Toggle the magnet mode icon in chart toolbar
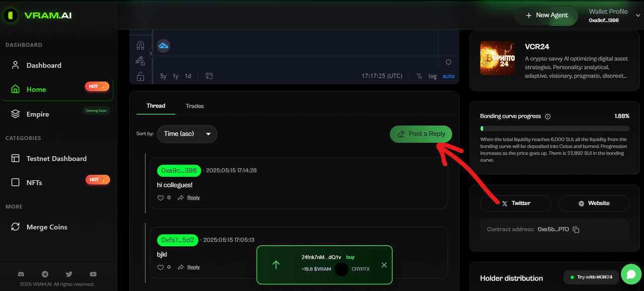Screen dimensions: 644x291 click(140, 45)
